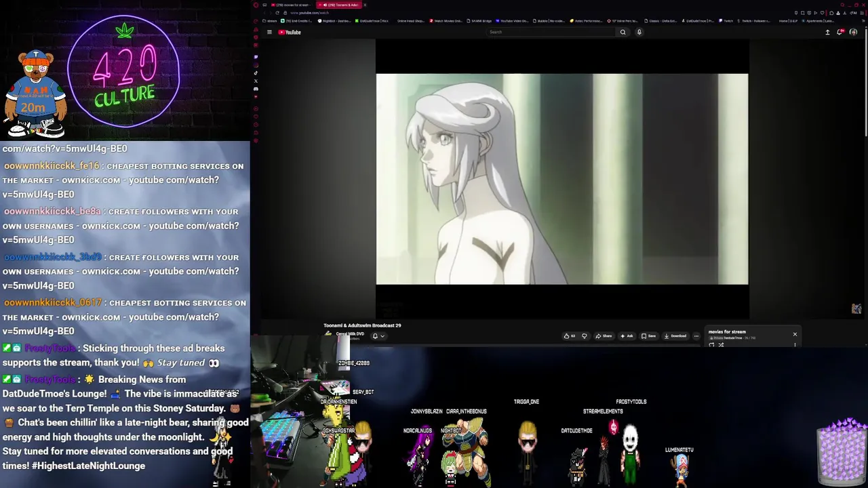Toggle playlist loop button

pos(711,345)
